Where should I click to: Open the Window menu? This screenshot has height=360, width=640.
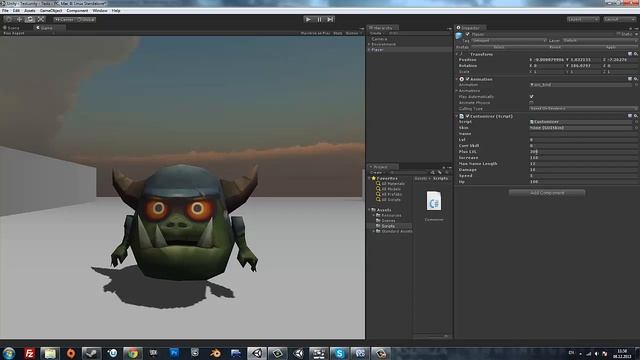[x=100, y=11]
